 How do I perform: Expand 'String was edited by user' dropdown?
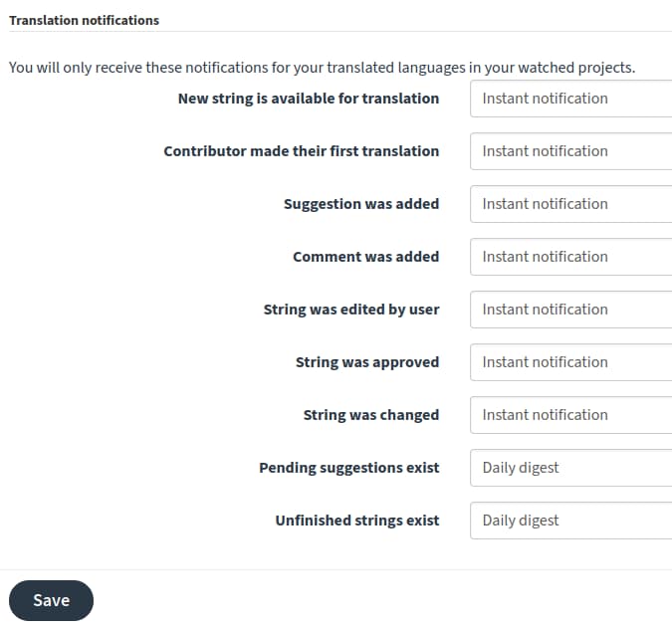(x=570, y=310)
